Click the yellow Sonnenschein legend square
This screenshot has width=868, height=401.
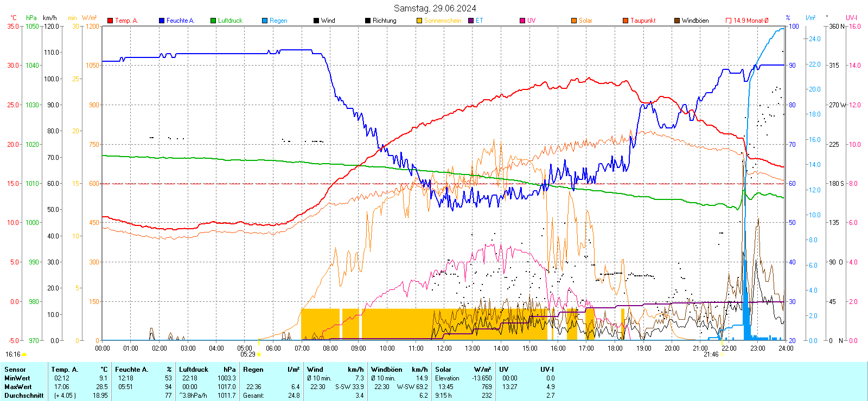(419, 21)
